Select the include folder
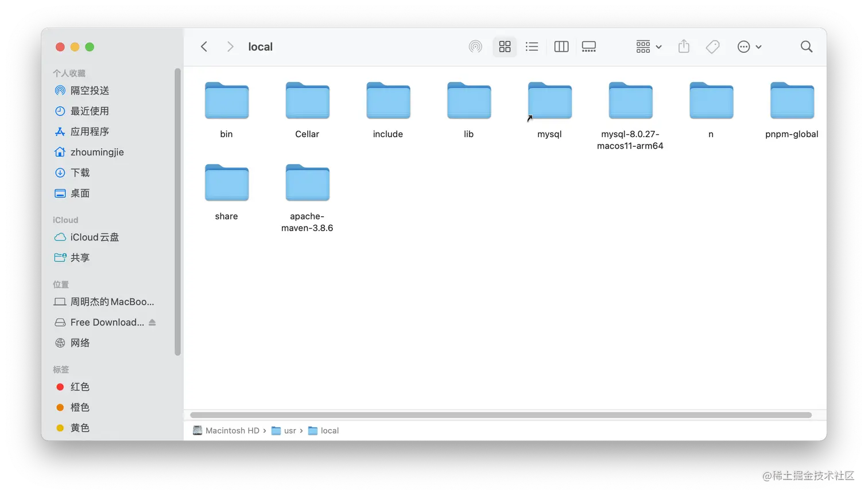The width and height of the screenshot is (868, 495). 388,110
